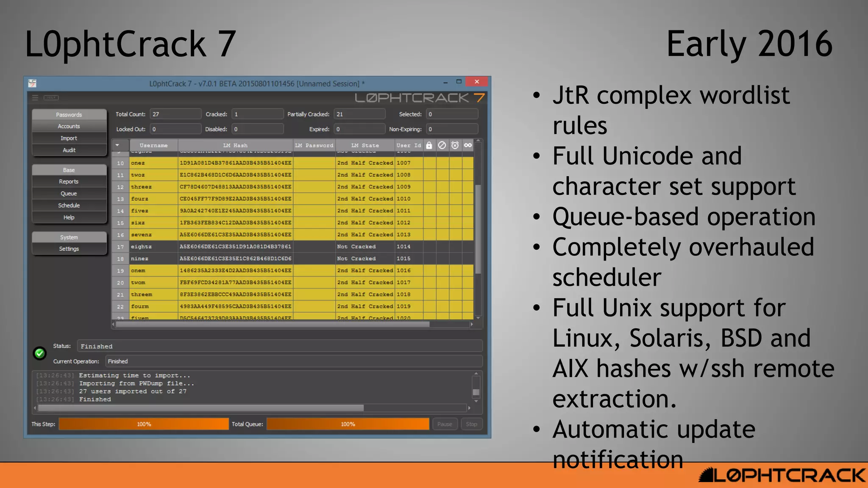The height and width of the screenshot is (488, 868).
Task: Open the Queue tab
Action: pyautogui.click(x=69, y=194)
